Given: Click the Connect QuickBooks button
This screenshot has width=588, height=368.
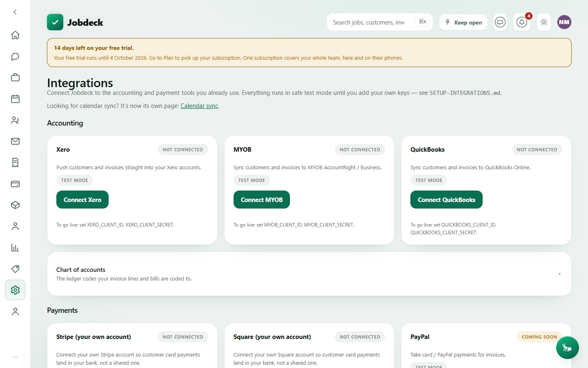Looking at the screenshot, I should pos(446,200).
